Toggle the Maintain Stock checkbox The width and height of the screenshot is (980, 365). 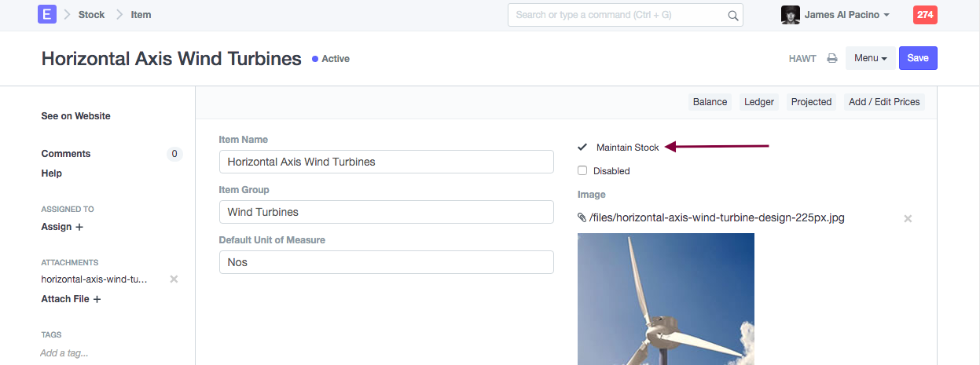[582, 147]
